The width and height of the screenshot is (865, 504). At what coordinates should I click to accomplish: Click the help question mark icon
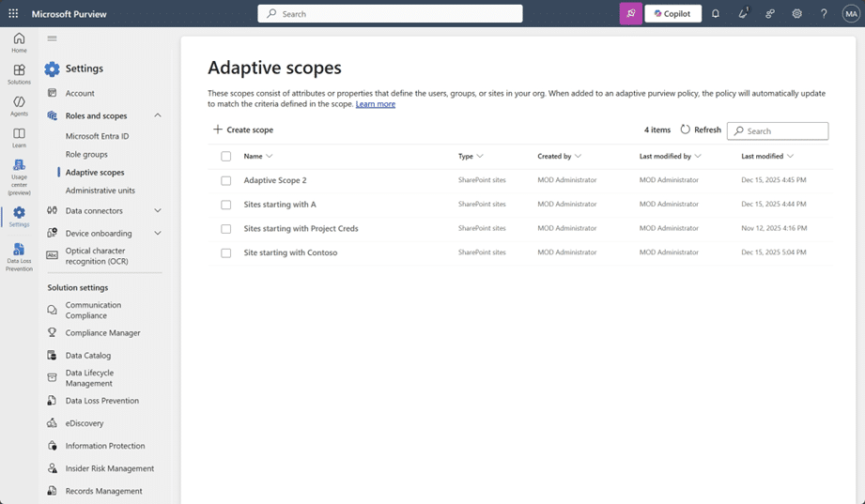click(x=824, y=14)
